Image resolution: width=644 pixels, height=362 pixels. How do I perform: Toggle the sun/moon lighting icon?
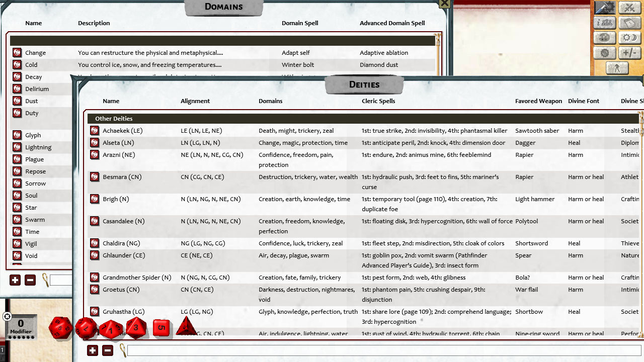(x=629, y=38)
